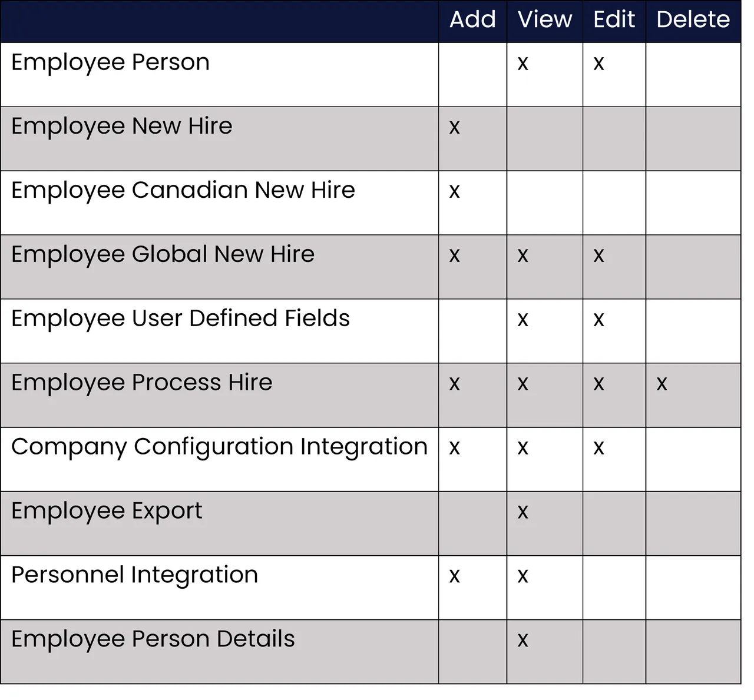Click Add x for Company Configuration Integration

(454, 449)
